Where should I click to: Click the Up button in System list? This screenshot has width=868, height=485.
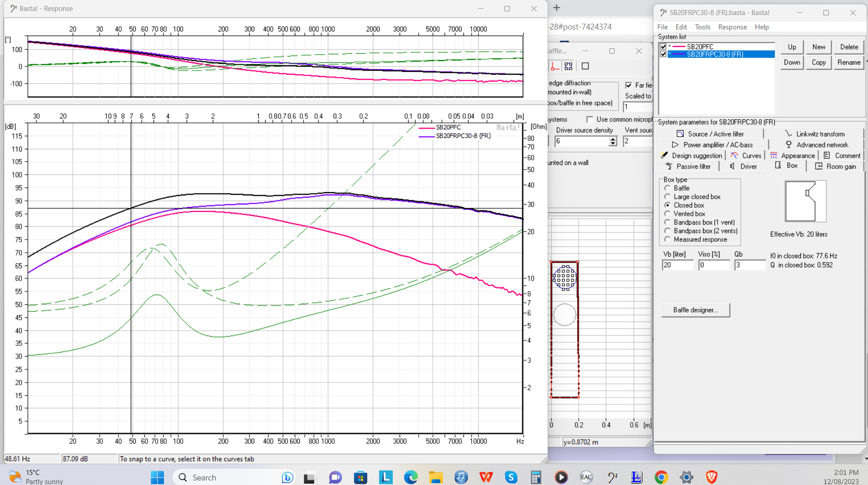792,47
